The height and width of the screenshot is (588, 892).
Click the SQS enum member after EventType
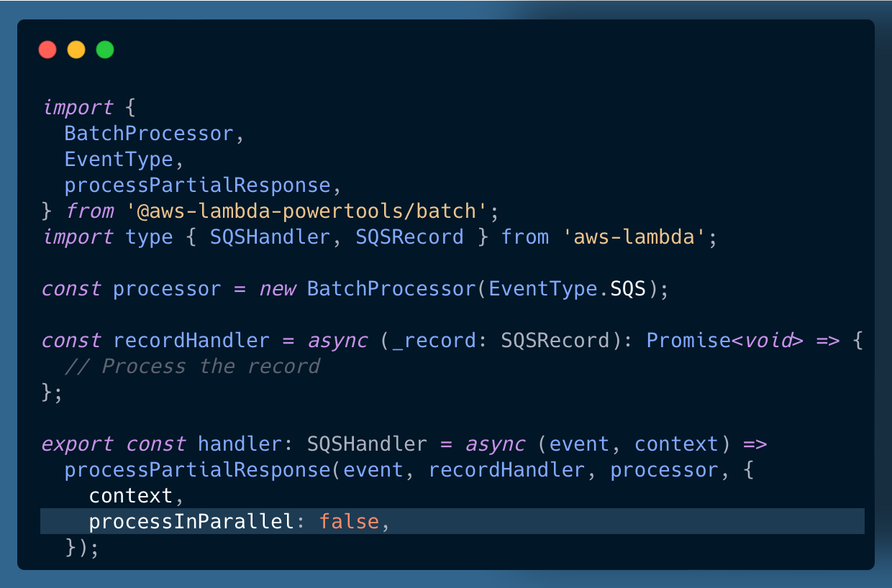point(628,289)
